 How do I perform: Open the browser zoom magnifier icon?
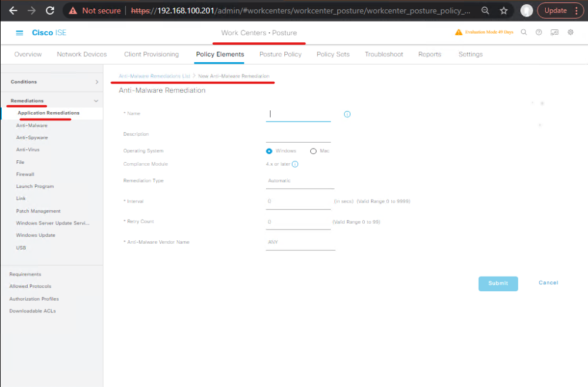pyautogui.click(x=485, y=11)
